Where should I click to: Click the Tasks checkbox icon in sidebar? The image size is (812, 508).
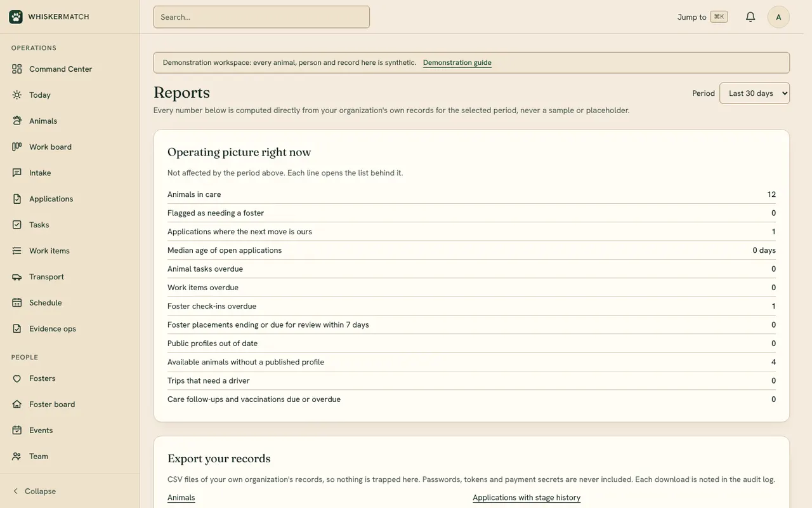point(17,225)
